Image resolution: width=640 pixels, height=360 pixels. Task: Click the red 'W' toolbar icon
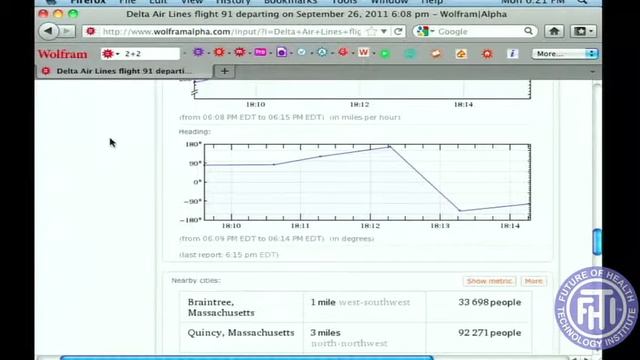[363, 52]
